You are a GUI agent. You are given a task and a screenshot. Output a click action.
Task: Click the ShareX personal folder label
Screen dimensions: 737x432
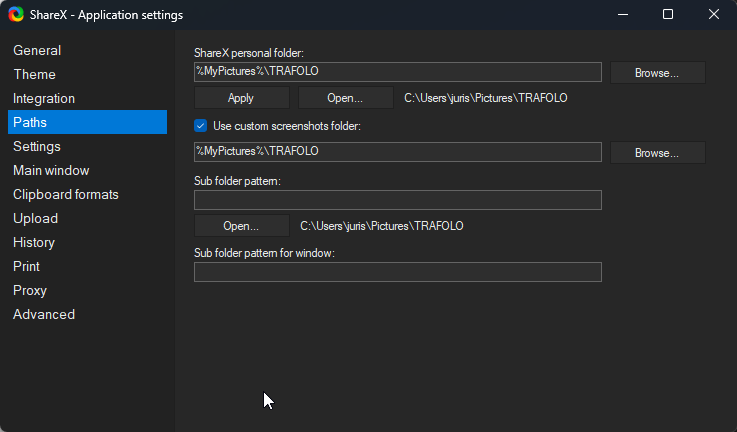point(249,53)
